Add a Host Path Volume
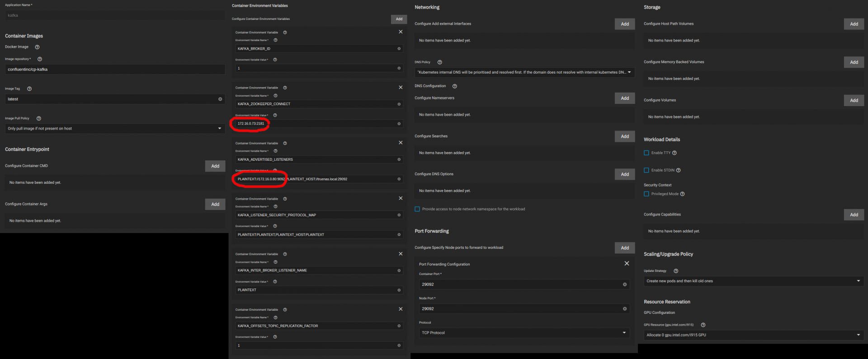The image size is (868, 359). click(854, 24)
